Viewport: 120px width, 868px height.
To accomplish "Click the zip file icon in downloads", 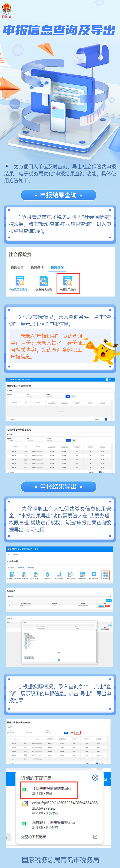I will pyautogui.click(x=24, y=803).
